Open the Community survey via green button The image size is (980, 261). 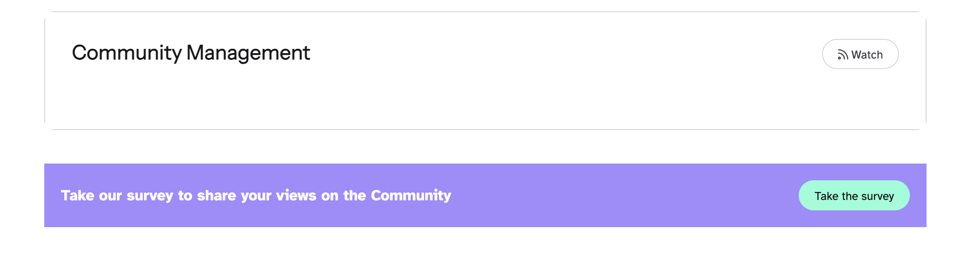click(x=854, y=196)
